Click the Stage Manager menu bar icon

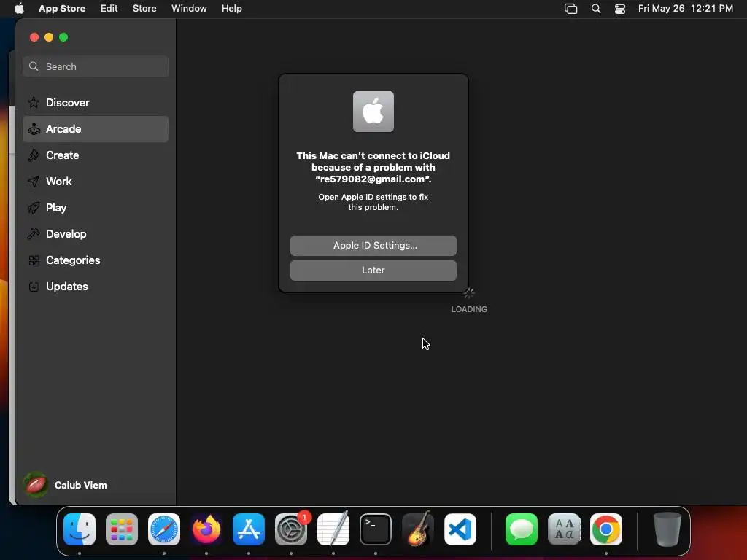click(570, 9)
